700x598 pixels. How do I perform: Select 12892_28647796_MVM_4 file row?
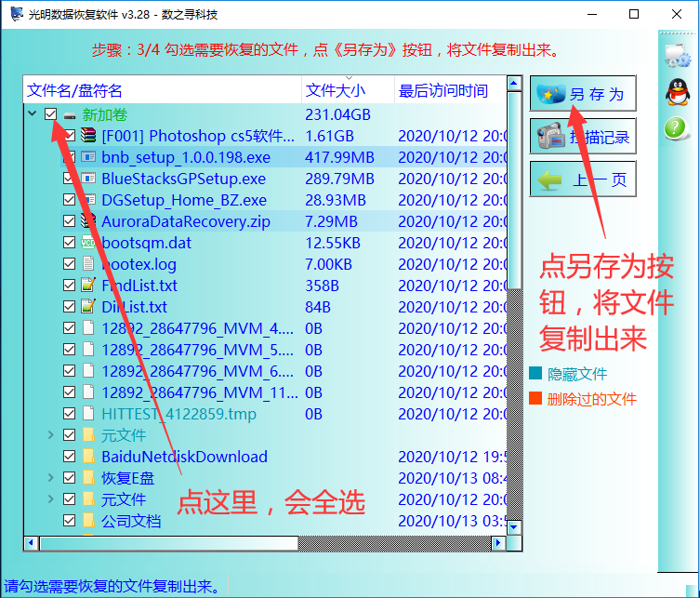coord(284,328)
